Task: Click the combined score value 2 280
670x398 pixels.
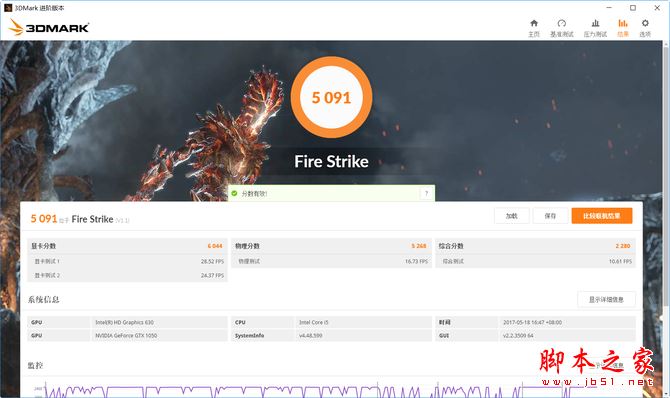Action: click(623, 246)
